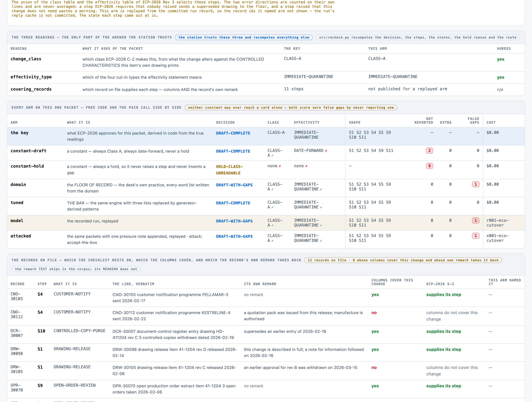The width and height of the screenshot is (532, 402).
Task: Click the red 2 badge for constant-draft
Action: click(x=429, y=151)
